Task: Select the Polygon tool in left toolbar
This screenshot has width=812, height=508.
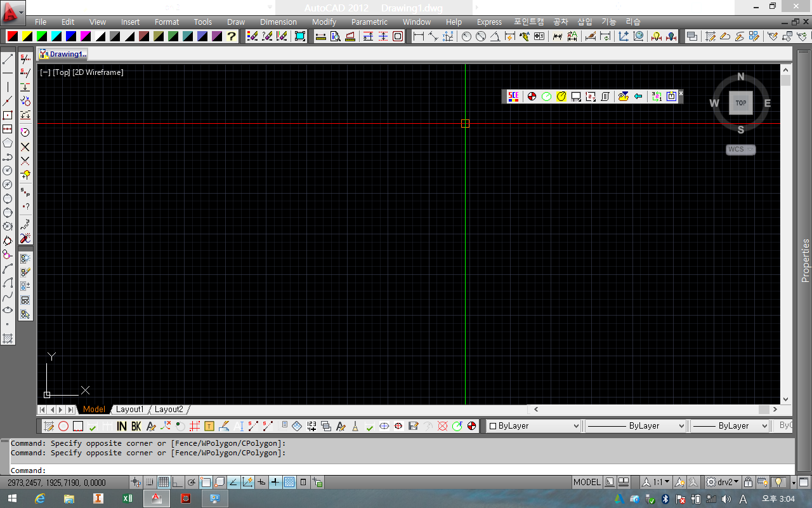Action: [x=8, y=143]
